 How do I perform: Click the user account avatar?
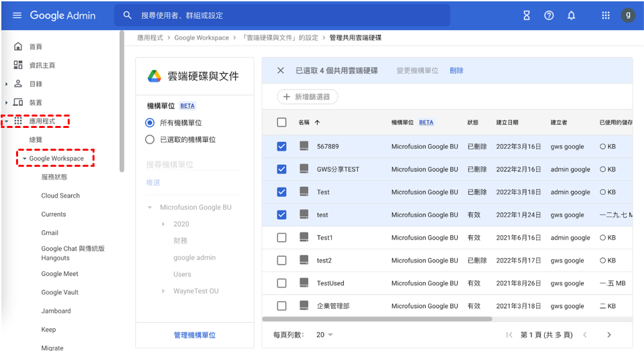628,15
